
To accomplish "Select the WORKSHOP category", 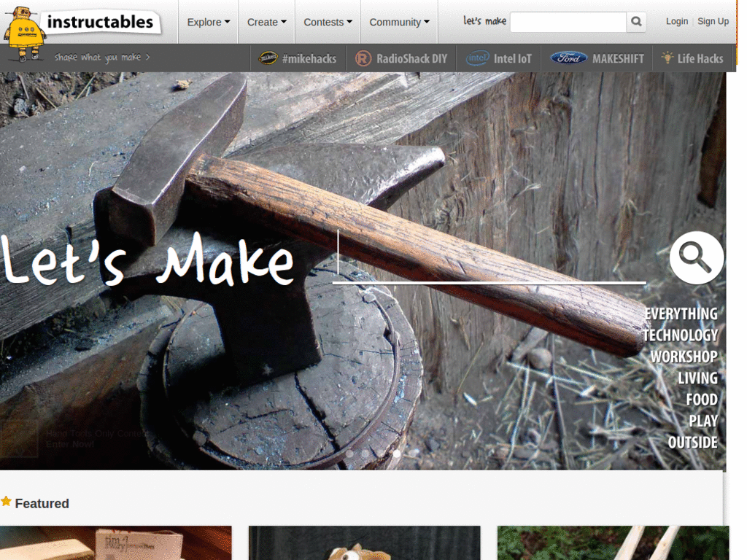I will coord(684,357).
